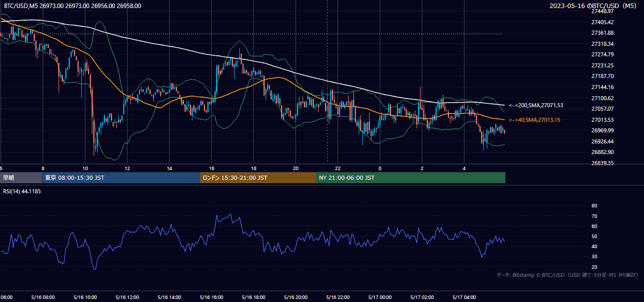
Task: Click the 5/16 16:00 date label
Action: [x=211, y=297]
